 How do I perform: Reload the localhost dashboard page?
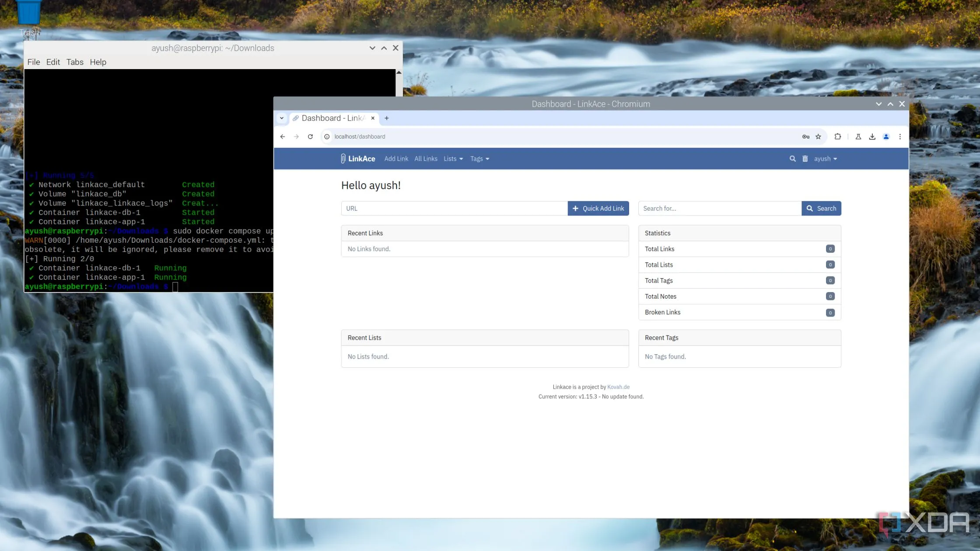click(x=310, y=136)
